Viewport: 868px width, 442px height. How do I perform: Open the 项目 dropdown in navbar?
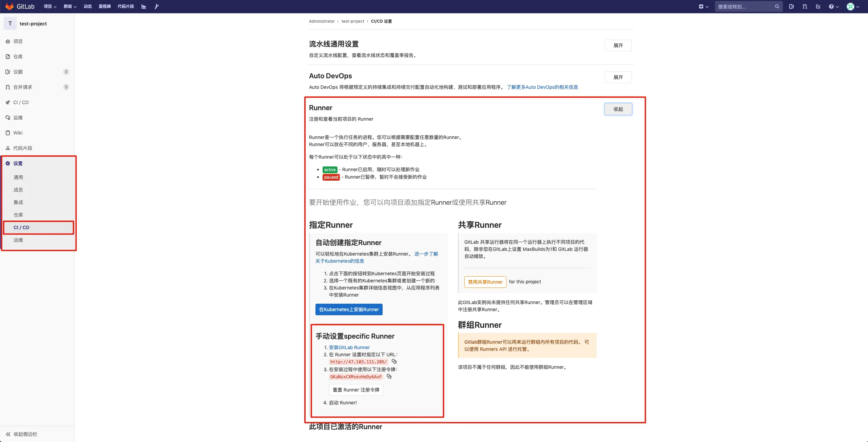(x=50, y=6)
